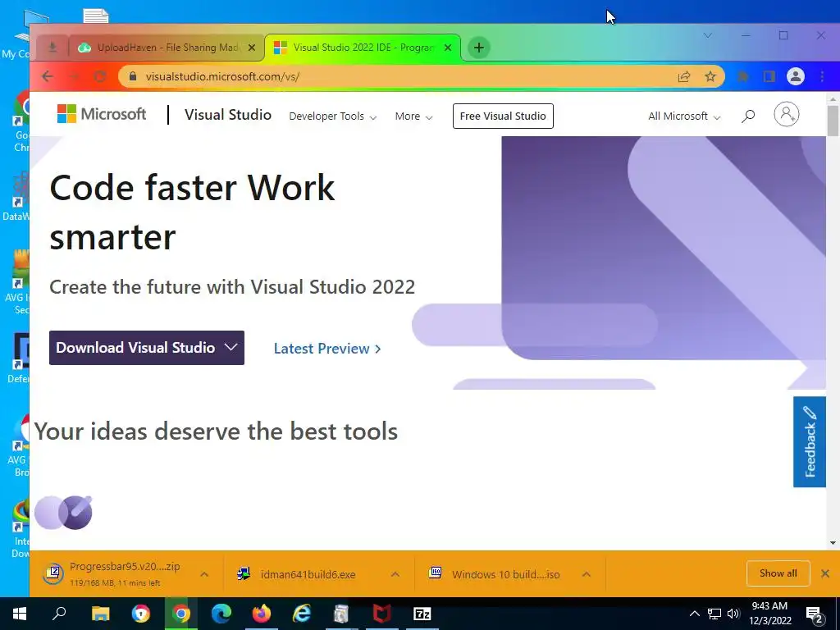
Task: Open the site search magnifier icon
Action: click(x=748, y=116)
